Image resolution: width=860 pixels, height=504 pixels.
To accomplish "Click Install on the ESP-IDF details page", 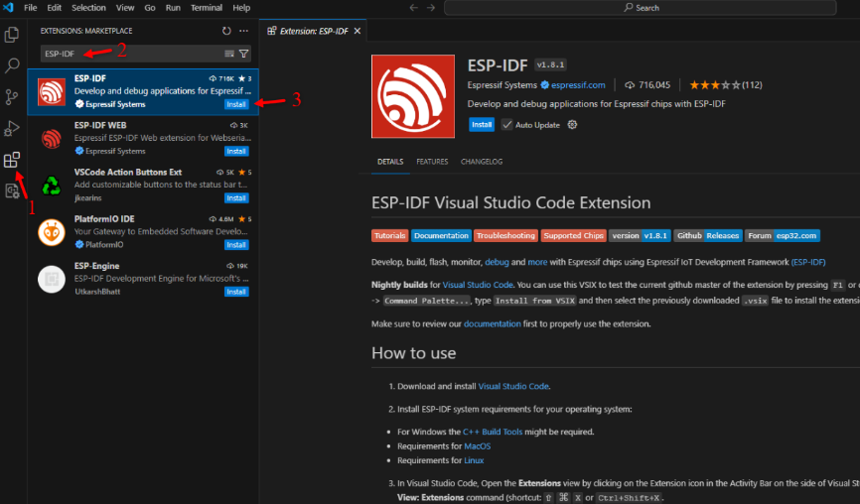I will pos(482,125).
